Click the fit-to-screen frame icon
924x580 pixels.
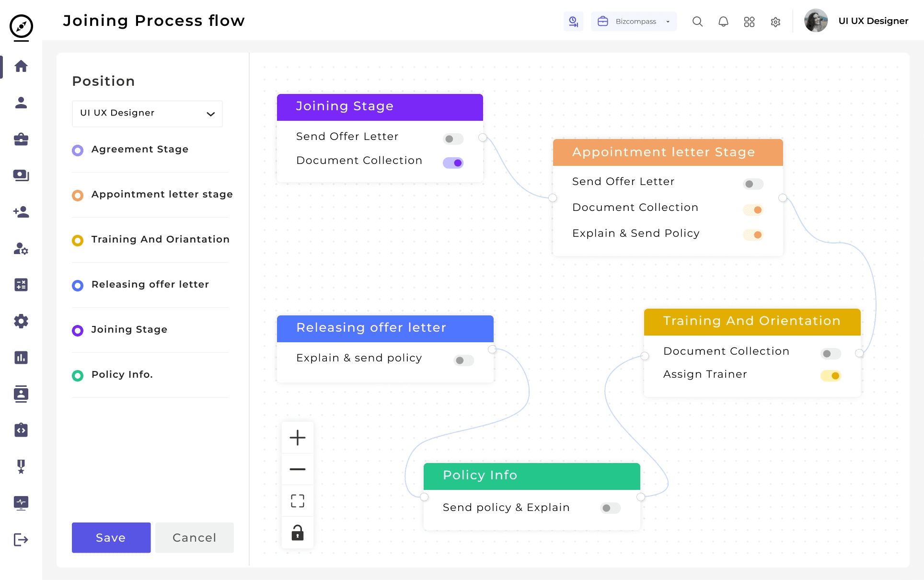coord(297,501)
